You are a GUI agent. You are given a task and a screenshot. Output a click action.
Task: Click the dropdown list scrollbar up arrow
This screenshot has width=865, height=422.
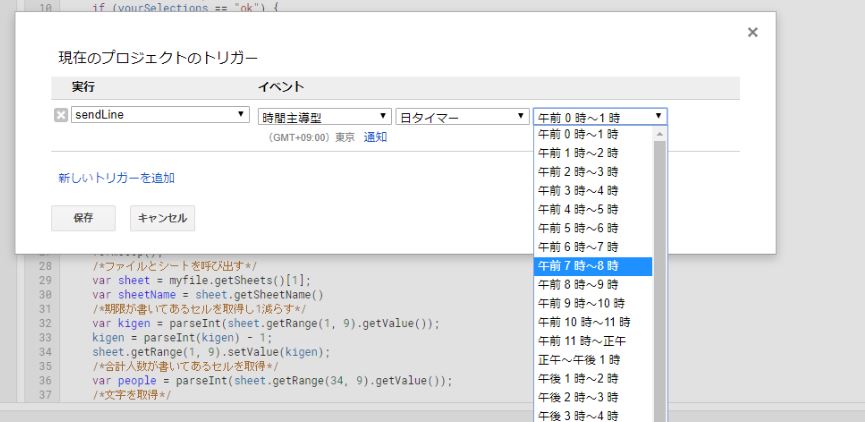pos(659,134)
